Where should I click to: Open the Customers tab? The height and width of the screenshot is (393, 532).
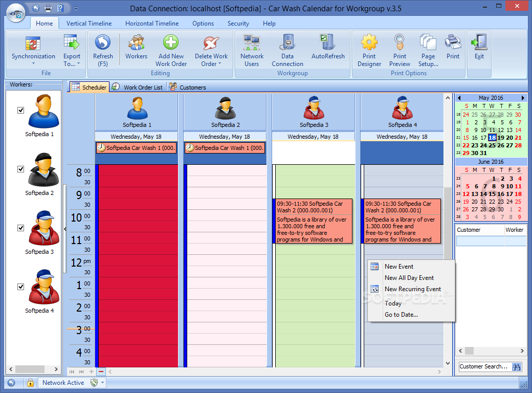[x=188, y=87]
